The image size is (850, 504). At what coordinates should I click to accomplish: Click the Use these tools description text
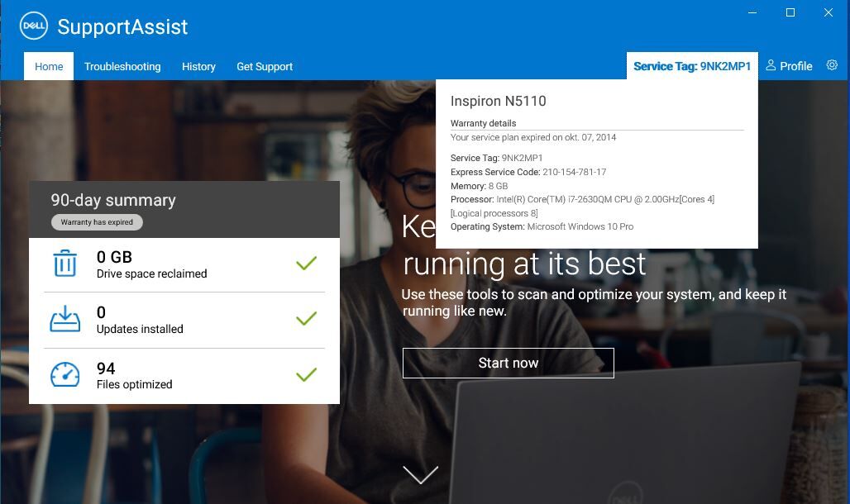(594, 302)
